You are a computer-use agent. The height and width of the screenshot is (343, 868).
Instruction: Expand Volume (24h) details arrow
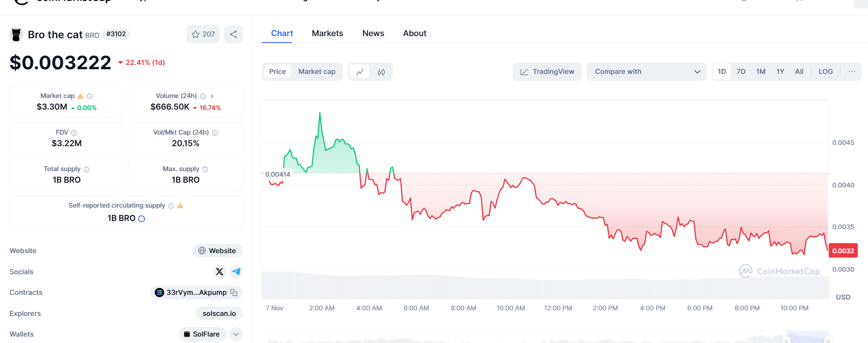click(212, 96)
